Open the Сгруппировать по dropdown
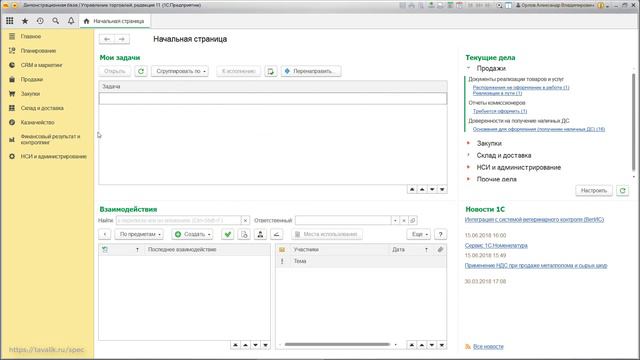This screenshot has width=640, height=360. point(180,71)
